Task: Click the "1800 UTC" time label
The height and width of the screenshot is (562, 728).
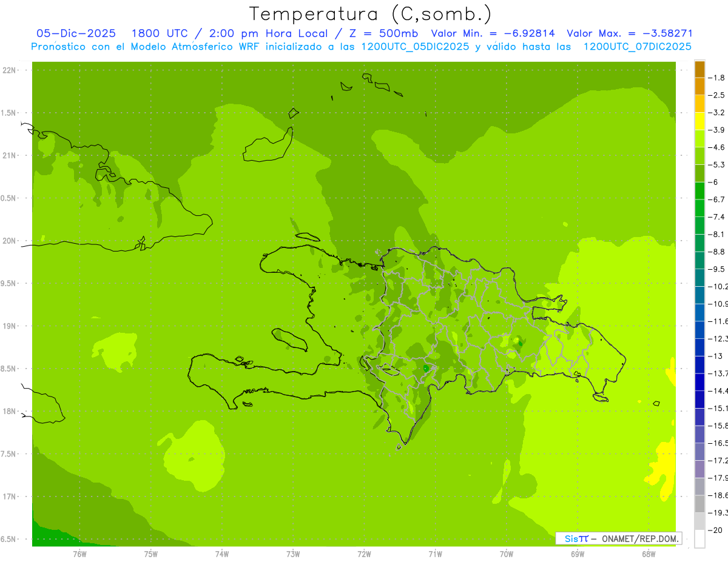Action: click(160, 33)
